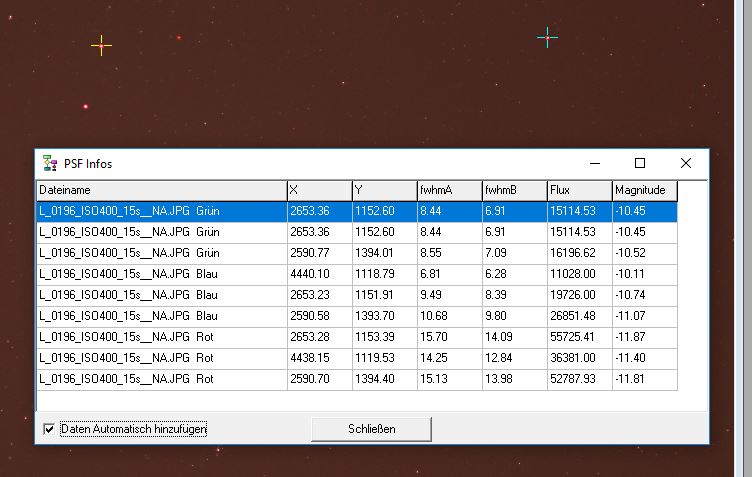The width and height of the screenshot is (752, 477).
Task: Sort by the Dateiname column header
Action: click(160, 190)
